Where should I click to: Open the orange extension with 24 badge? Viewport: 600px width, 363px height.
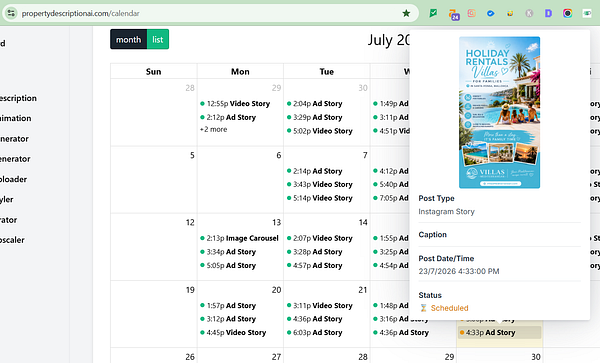pos(454,15)
